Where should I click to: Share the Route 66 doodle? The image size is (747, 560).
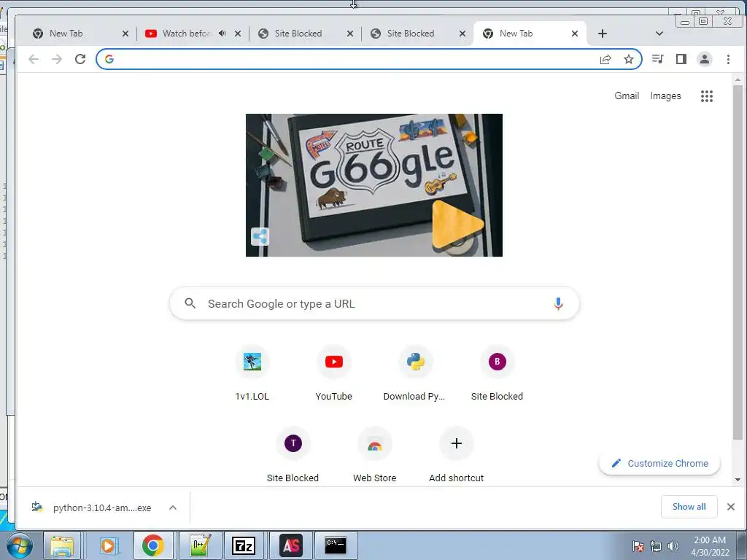pos(260,237)
